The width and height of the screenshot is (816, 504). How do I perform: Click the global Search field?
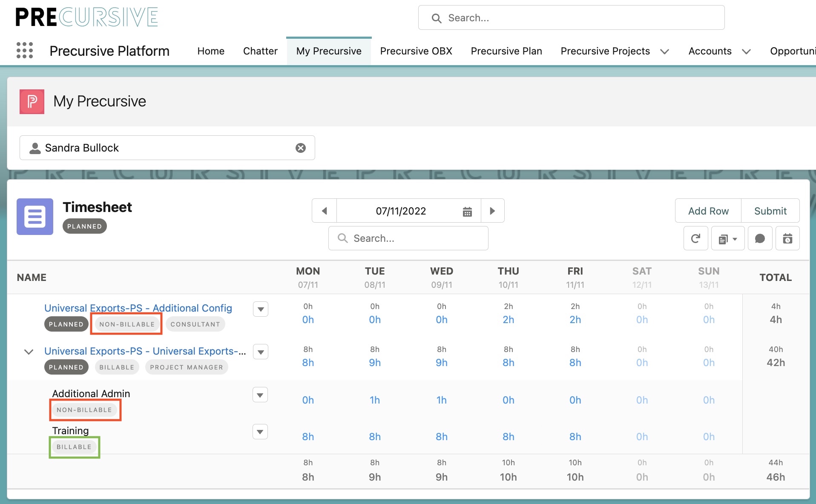coord(571,18)
